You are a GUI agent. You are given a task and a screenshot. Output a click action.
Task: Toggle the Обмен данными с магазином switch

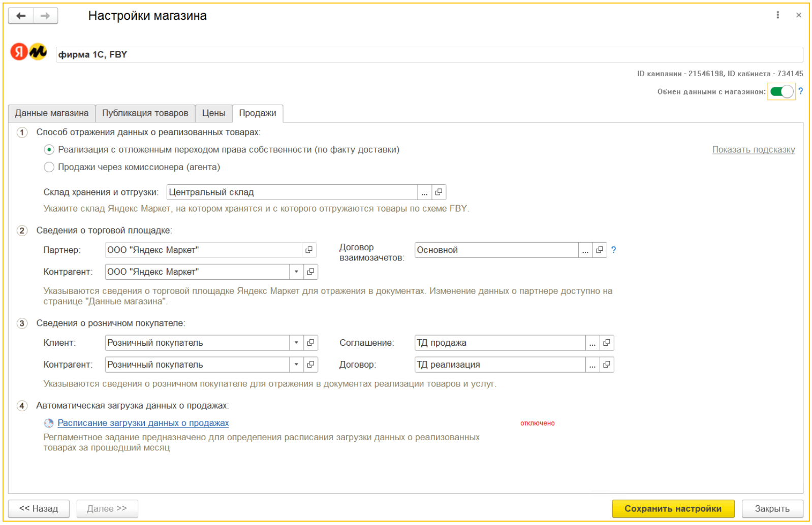click(x=781, y=91)
